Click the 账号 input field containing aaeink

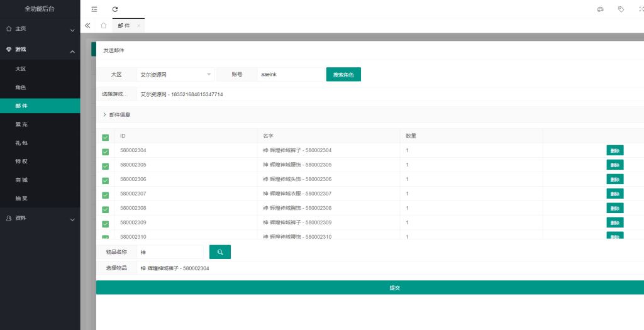[x=290, y=75]
